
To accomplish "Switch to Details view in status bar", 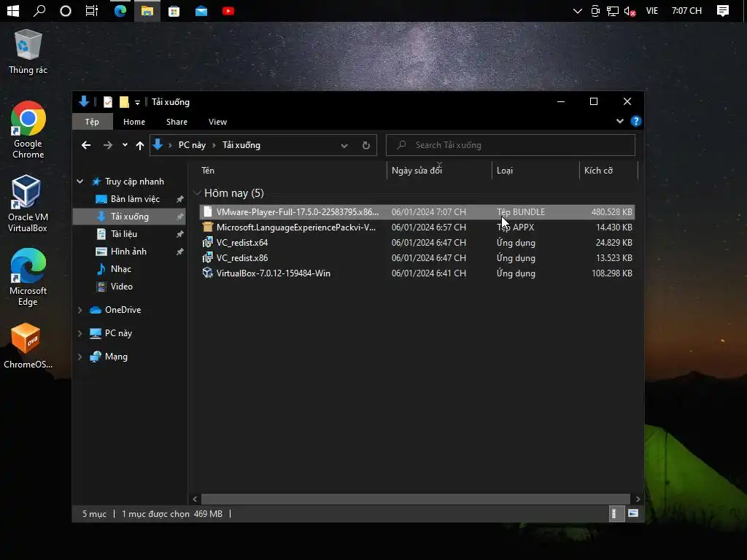I will tap(615, 514).
